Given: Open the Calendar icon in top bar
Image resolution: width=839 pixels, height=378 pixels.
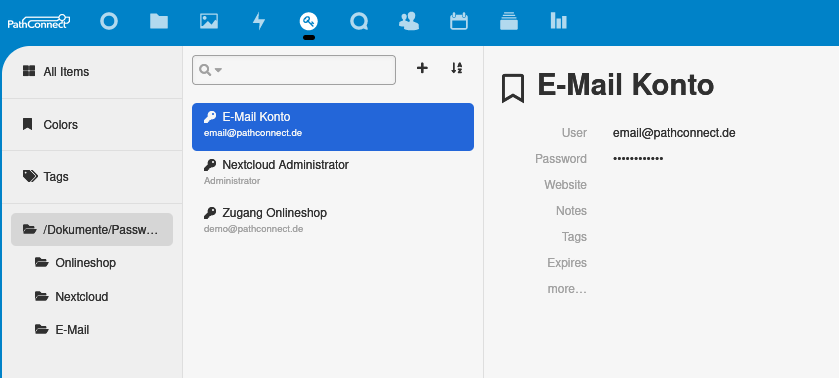Looking at the screenshot, I should coord(459,21).
